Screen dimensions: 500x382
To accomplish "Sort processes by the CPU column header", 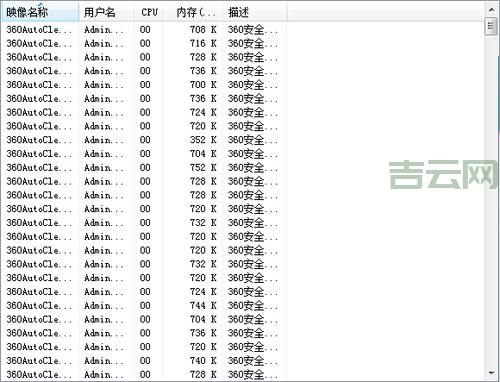I will (148, 12).
